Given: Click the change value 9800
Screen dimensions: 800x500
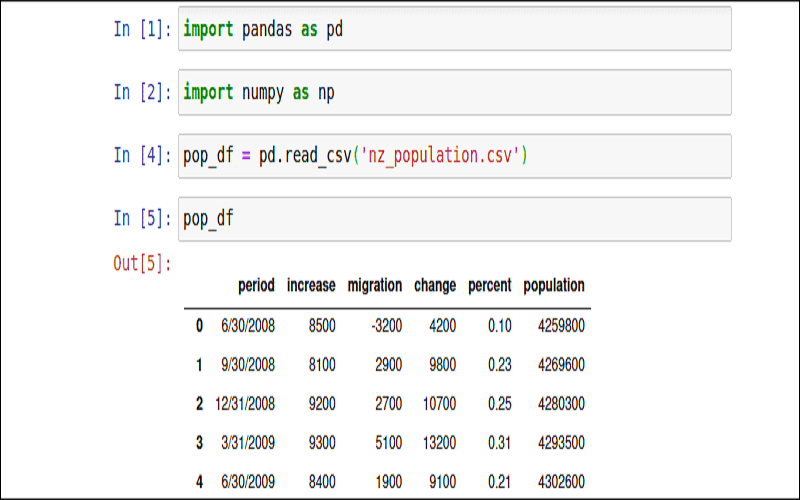Looking at the screenshot, I should 443,365.
